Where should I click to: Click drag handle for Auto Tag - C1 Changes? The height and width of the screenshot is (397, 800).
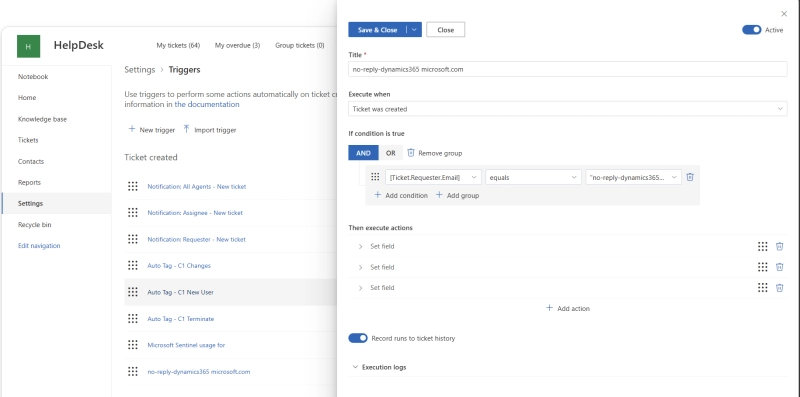click(133, 265)
